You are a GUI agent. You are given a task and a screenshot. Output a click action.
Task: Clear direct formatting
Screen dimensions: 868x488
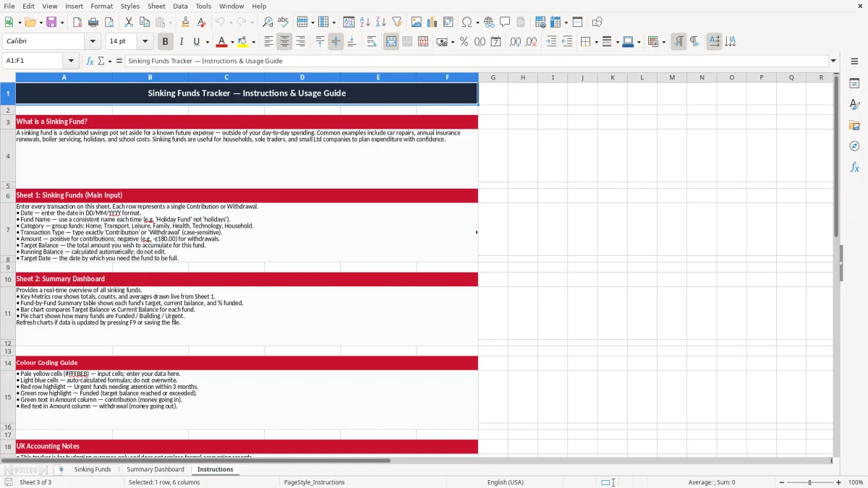pyautogui.click(x=201, y=22)
